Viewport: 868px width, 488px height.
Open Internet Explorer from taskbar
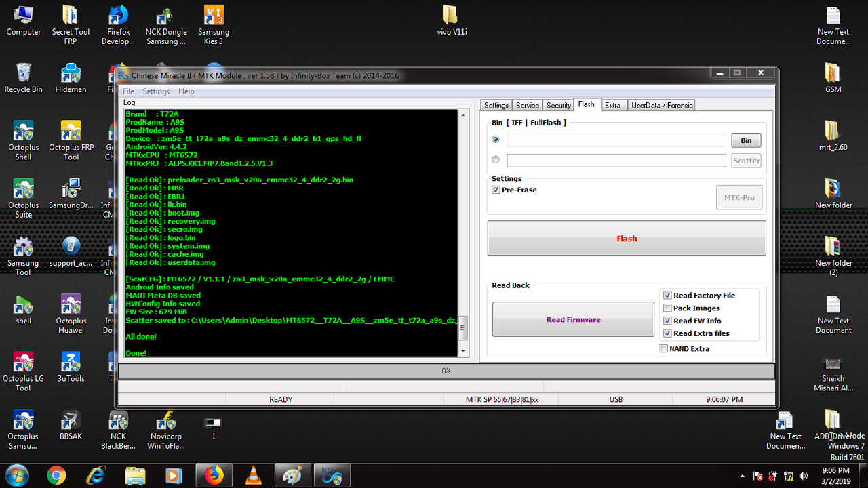96,476
